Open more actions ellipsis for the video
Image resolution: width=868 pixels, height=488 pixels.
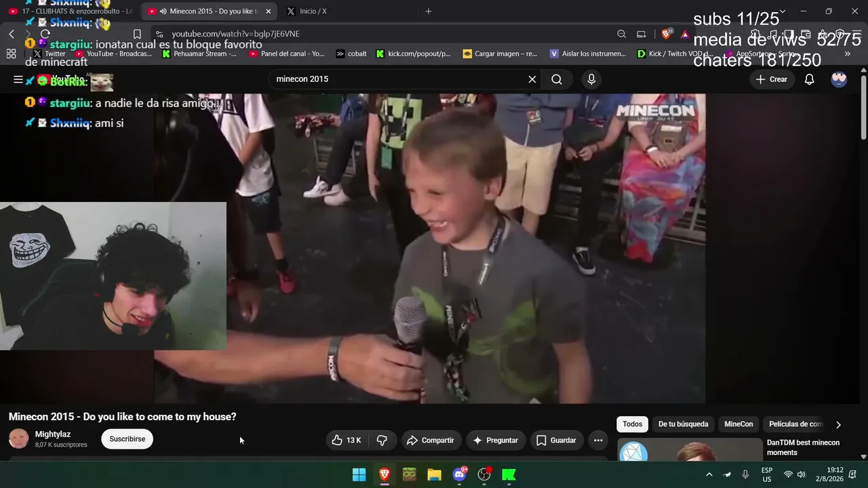point(598,441)
